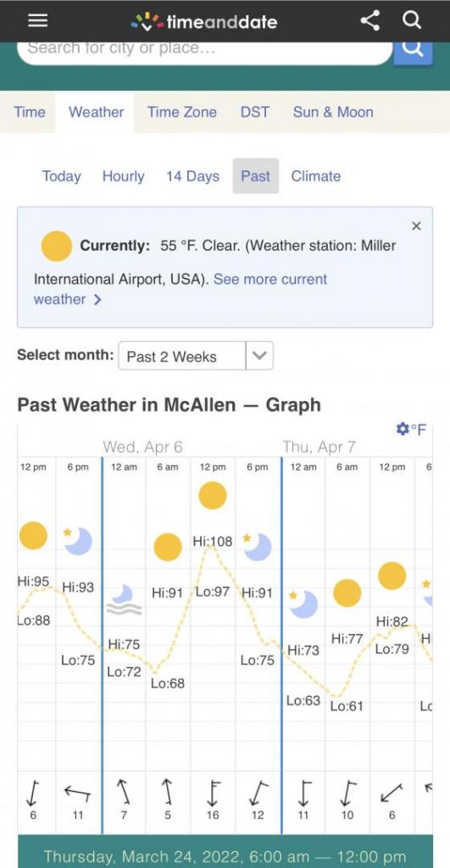Tap the share icon in the header

tap(369, 21)
